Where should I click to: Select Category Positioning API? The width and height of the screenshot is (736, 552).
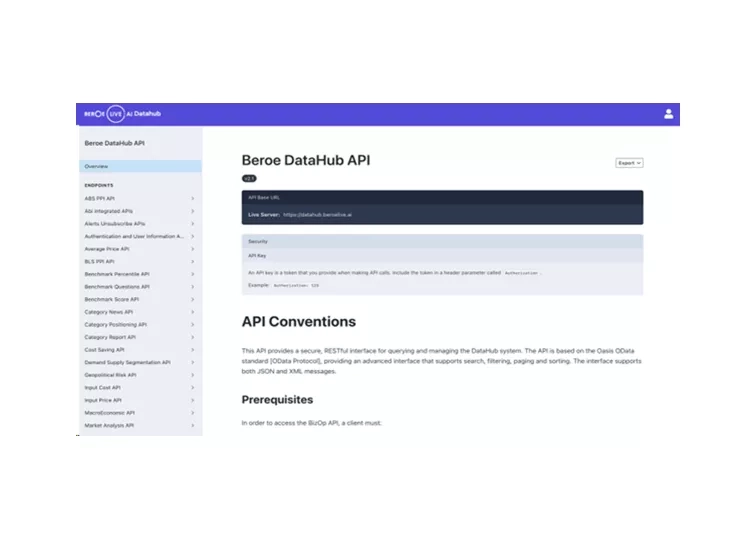(x=115, y=325)
